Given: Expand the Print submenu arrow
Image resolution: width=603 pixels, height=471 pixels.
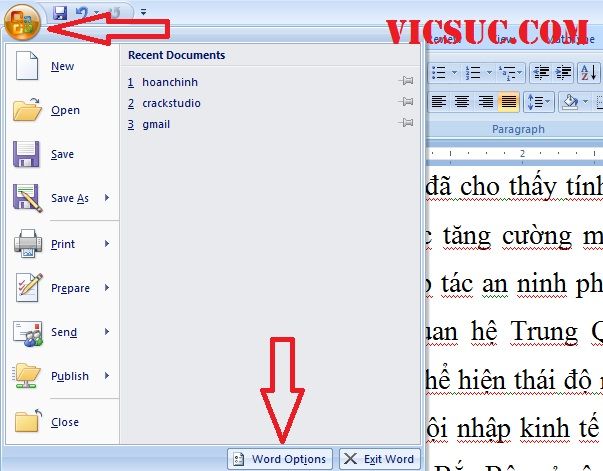Looking at the screenshot, I should tap(107, 244).
